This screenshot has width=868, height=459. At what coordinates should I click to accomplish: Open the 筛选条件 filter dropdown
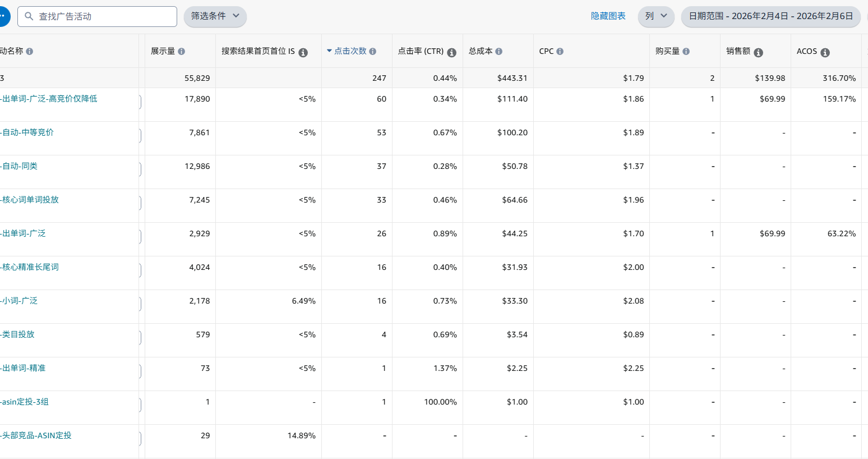pos(215,16)
